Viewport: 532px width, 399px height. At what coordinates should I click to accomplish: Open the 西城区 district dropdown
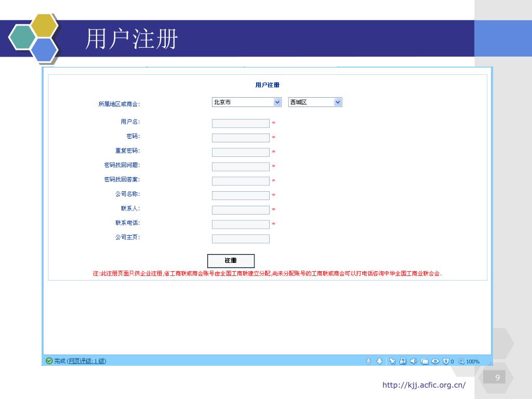315,102
